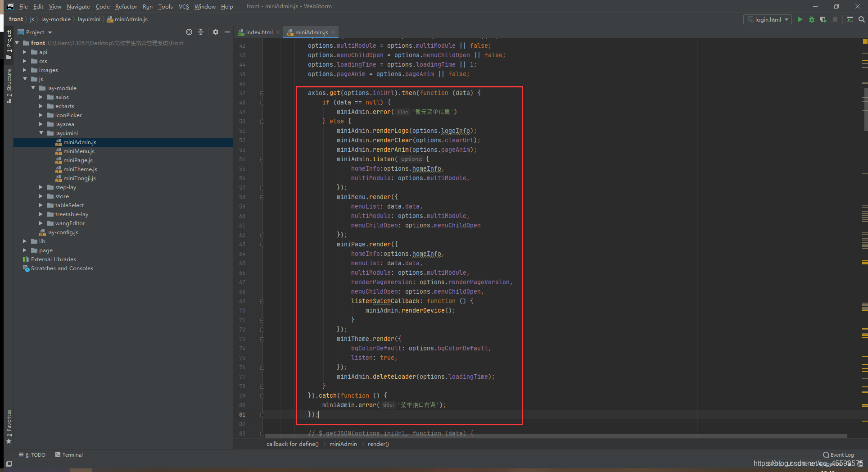Collapse all in Project panel
Viewport: 868px width, 472px height.
[201, 32]
